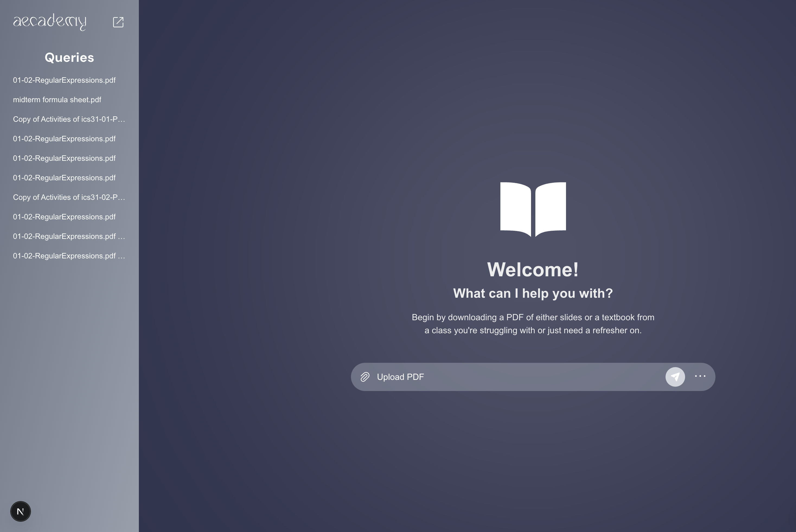
Task: Click the aecademy logo
Action: (50, 22)
